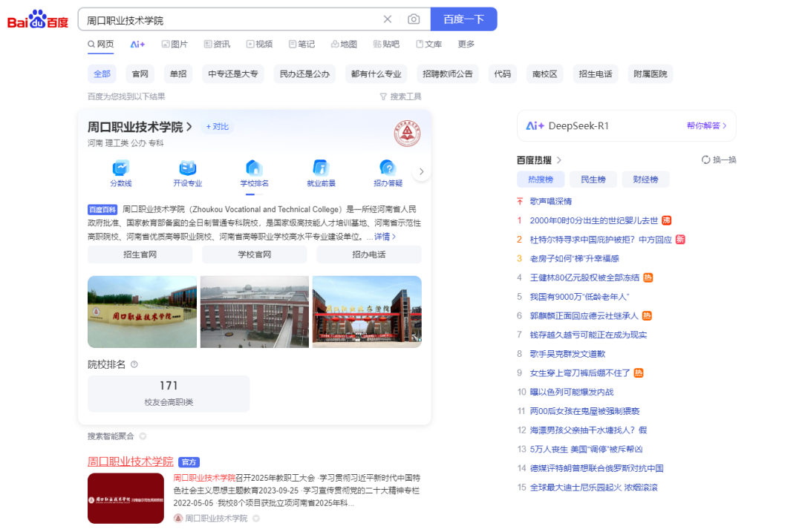
Task: Click into the Baidu search input field
Action: click(x=230, y=20)
